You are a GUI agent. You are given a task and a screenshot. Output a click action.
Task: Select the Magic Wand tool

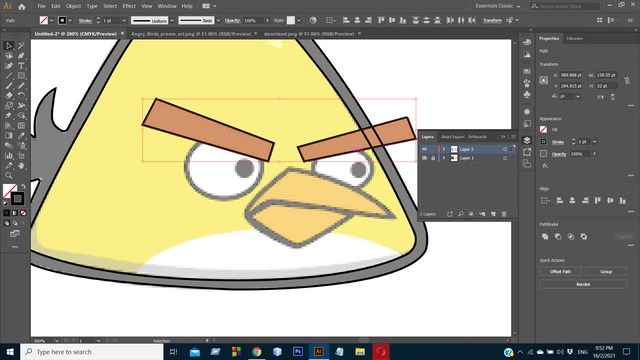(x=21, y=46)
